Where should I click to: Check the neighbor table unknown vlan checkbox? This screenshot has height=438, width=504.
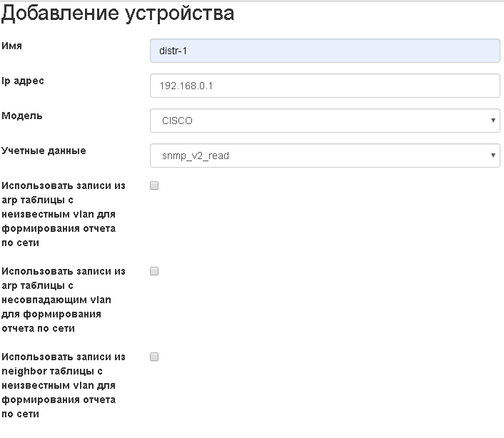154,357
